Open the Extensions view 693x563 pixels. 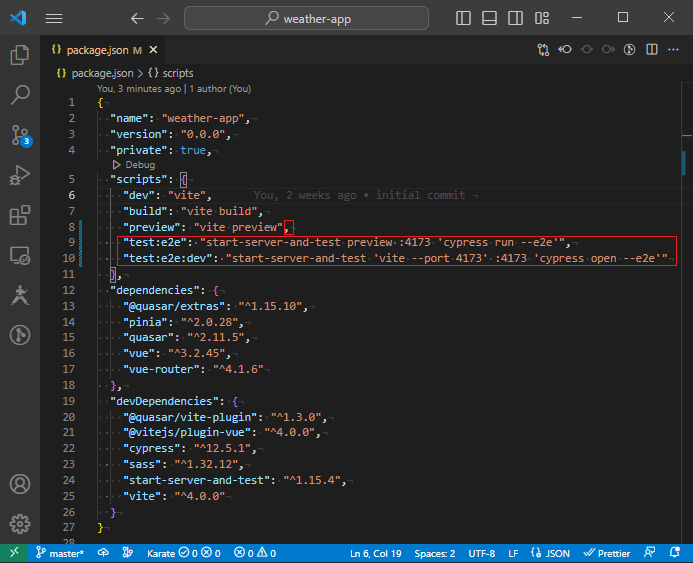tap(20, 215)
